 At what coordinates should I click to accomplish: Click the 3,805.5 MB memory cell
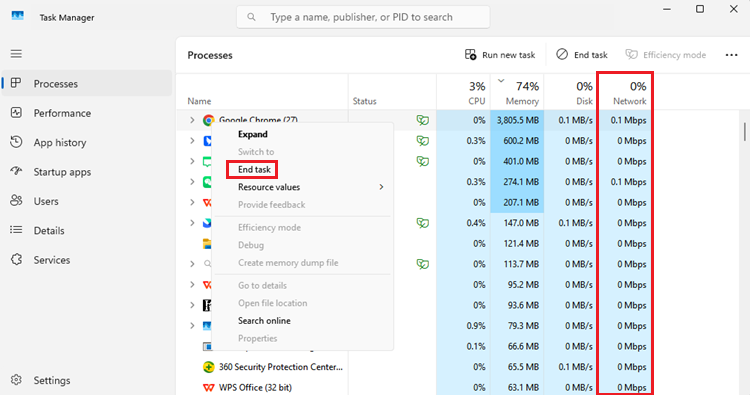point(517,120)
